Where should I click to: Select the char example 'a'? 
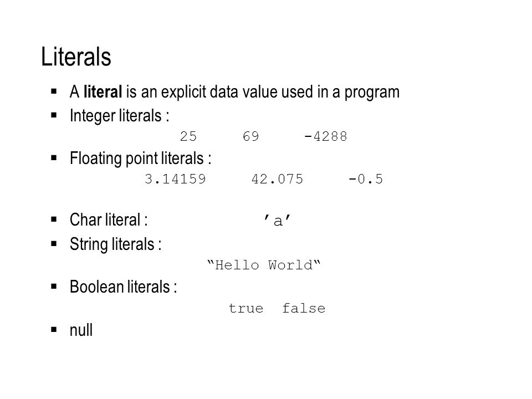click(x=277, y=221)
